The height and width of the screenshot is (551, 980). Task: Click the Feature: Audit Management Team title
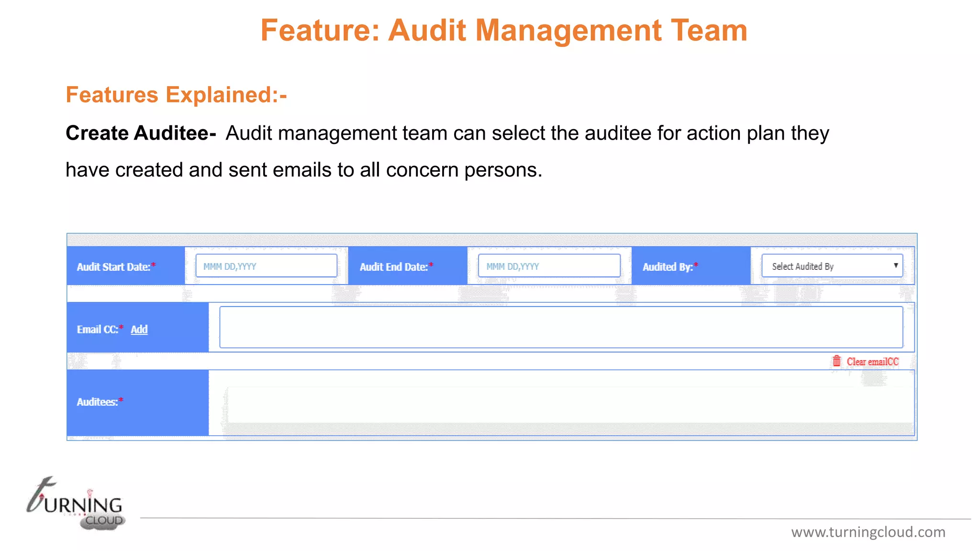click(x=504, y=31)
